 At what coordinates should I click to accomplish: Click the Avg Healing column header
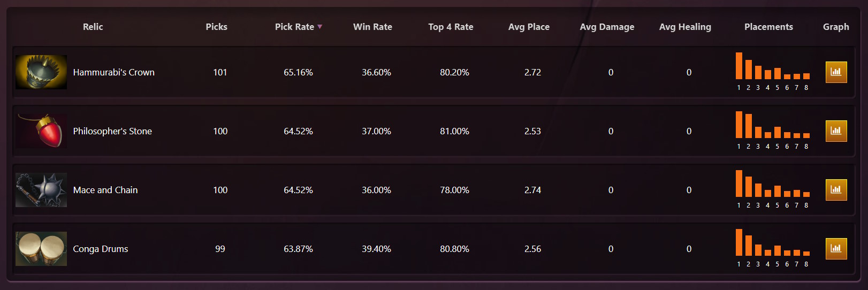(x=685, y=27)
